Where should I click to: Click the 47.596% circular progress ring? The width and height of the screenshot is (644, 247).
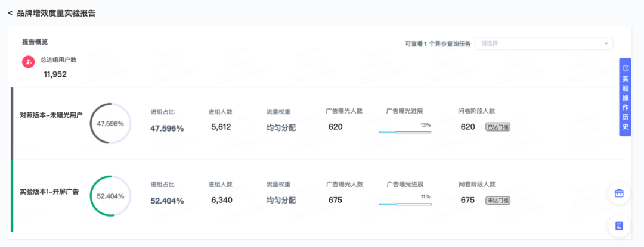pyautogui.click(x=110, y=124)
